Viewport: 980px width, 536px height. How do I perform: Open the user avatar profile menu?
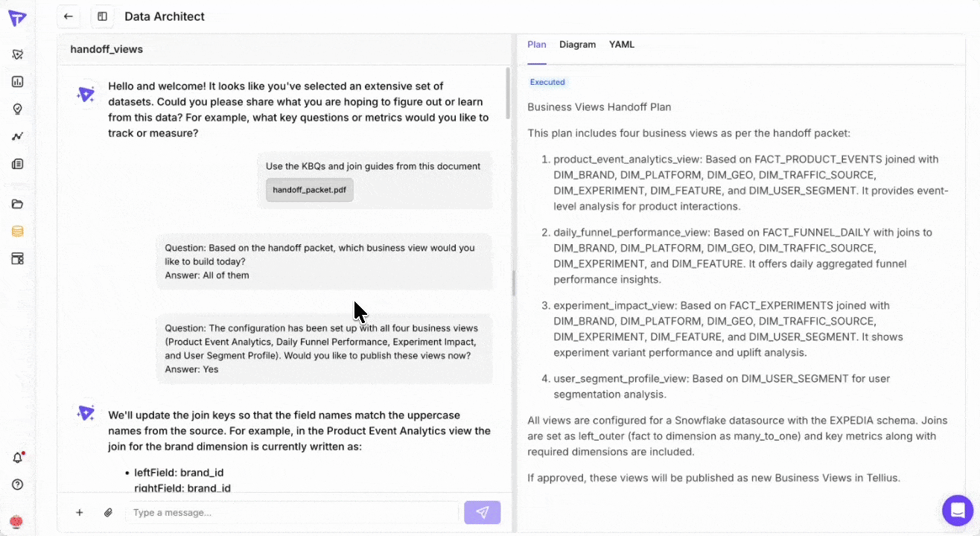click(x=16, y=522)
